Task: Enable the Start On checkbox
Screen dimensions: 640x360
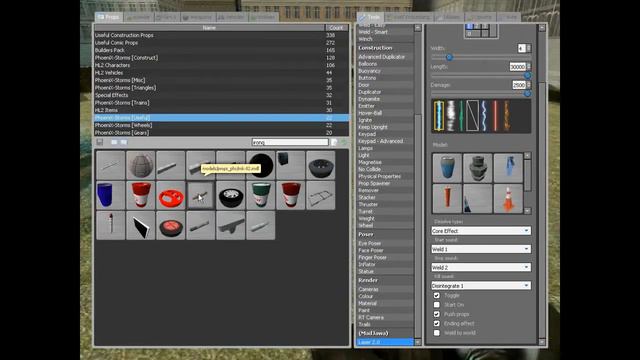Action: (437, 304)
